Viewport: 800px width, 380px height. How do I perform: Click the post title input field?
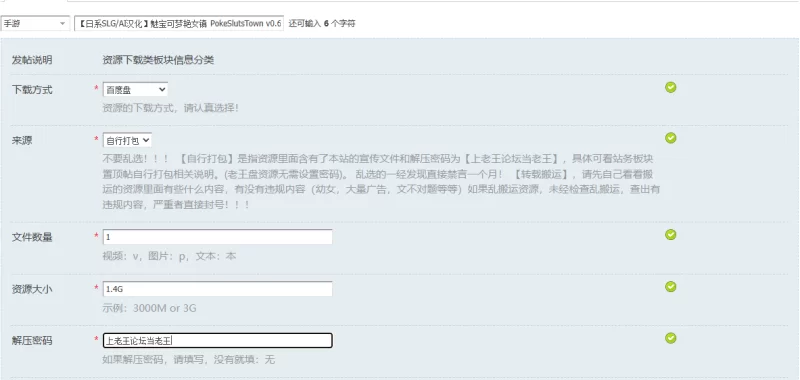(x=179, y=23)
